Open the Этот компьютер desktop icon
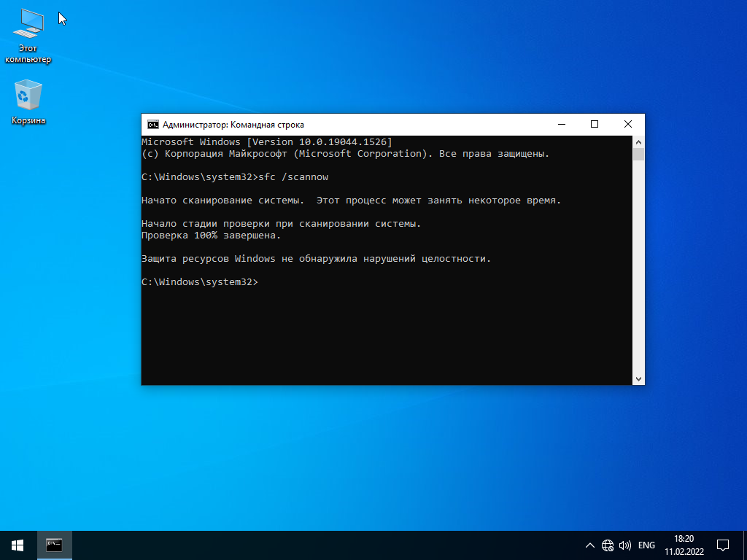747x560 pixels. (28, 36)
